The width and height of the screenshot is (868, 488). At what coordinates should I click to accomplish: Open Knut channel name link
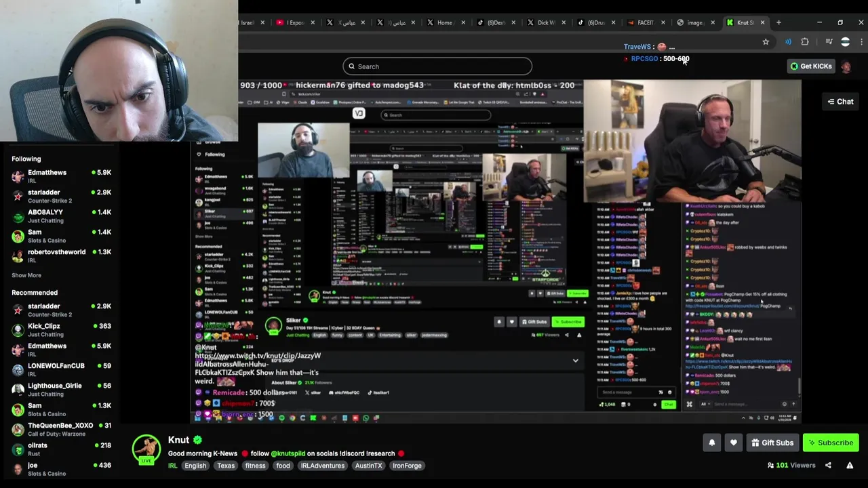pyautogui.click(x=178, y=440)
